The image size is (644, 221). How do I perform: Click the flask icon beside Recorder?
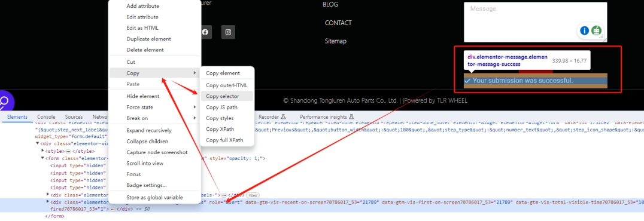283,117
